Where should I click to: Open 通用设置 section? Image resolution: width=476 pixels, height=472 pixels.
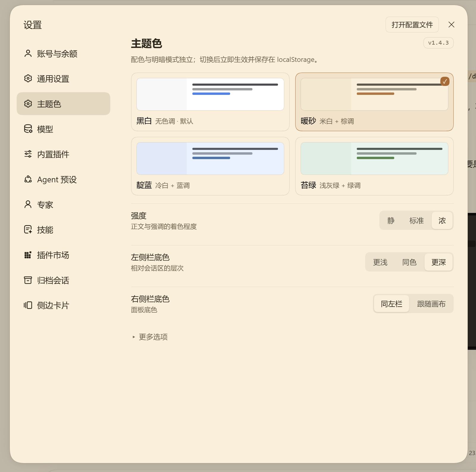tap(63, 79)
